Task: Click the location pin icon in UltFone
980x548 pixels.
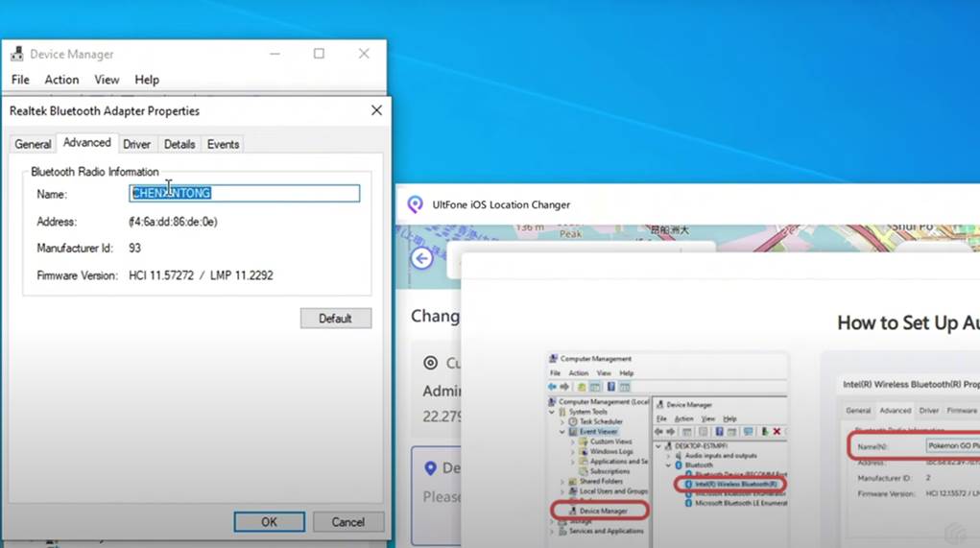Action: [430, 468]
